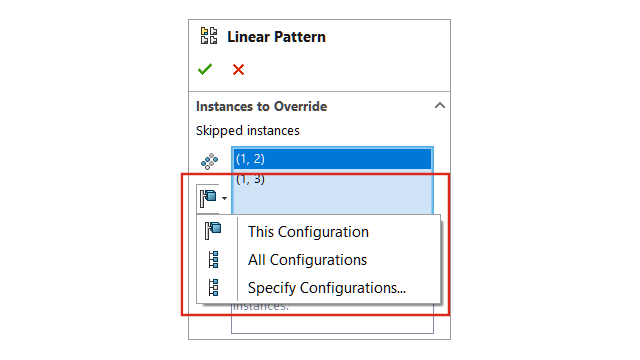Click the flag icon beside This Configuration

coord(213,231)
